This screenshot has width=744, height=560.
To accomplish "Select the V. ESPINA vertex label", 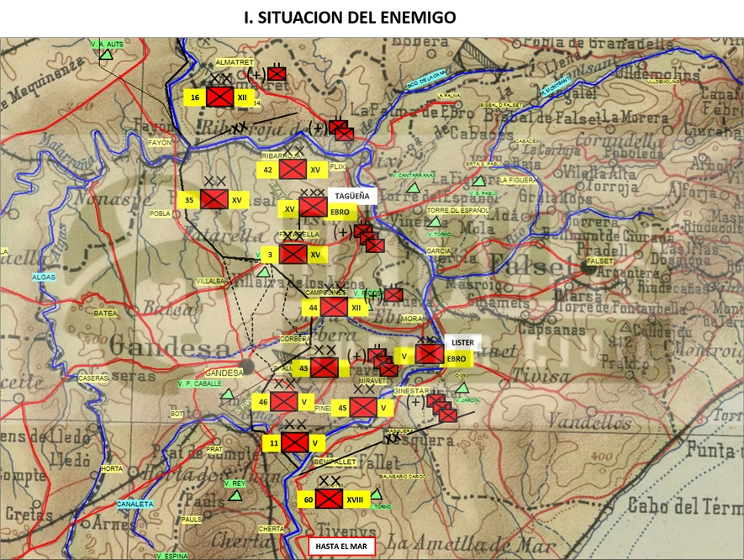I will click(171, 556).
